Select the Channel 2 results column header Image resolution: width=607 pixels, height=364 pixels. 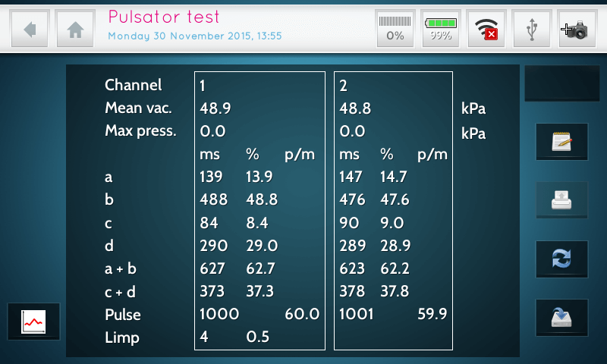click(344, 86)
